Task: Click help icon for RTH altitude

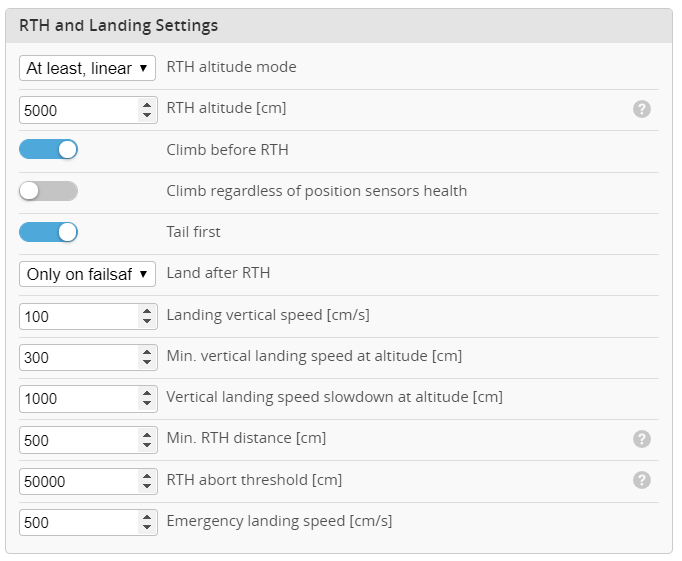Action: click(x=642, y=109)
